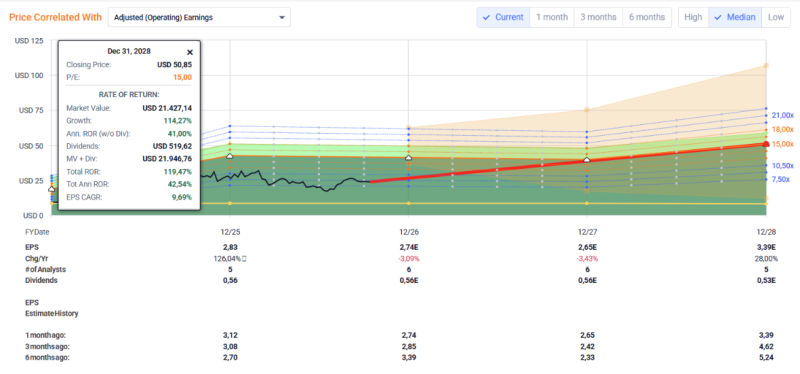Switch to the 6 months estimate view
The image size is (800, 374).
point(646,17)
